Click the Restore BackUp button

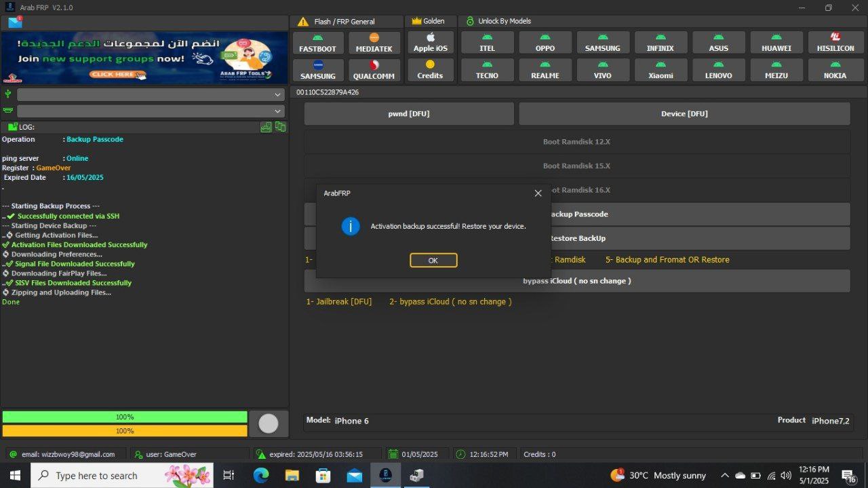pyautogui.click(x=577, y=238)
